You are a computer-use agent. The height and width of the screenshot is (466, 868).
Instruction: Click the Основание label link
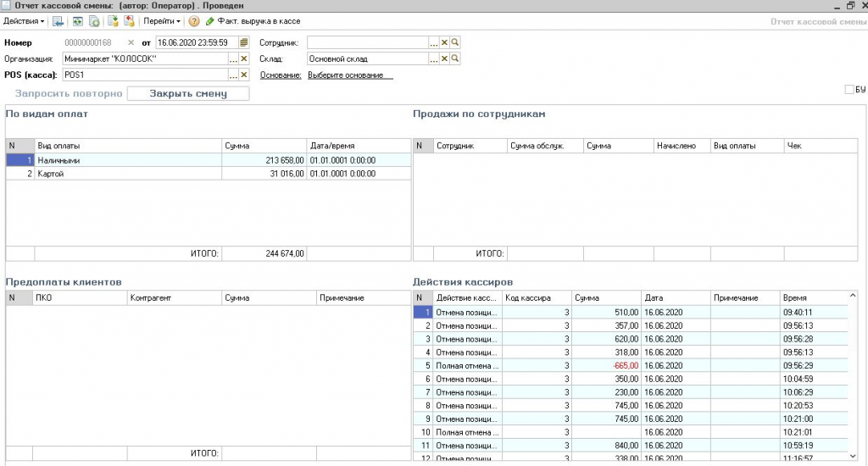click(281, 75)
